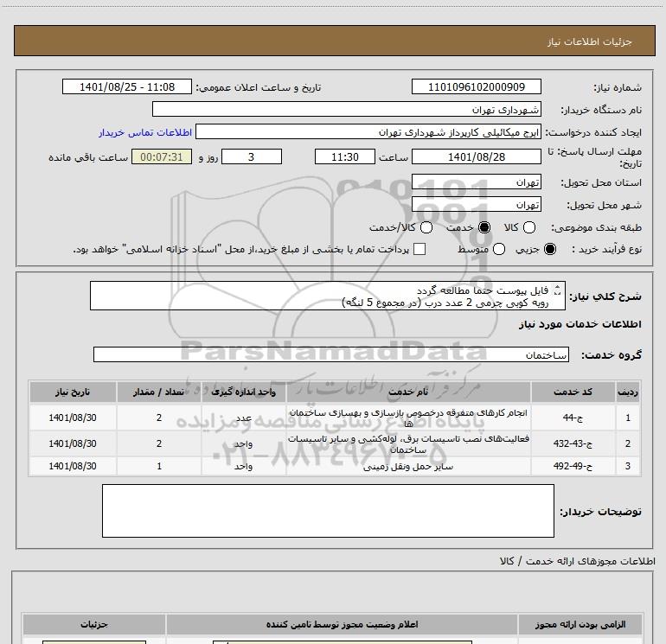This screenshot has height=644, width=666.
Task: Click the اطلاعات مجوزهای ارائه خدمت / کالا heading
Action: click(x=577, y=561)
